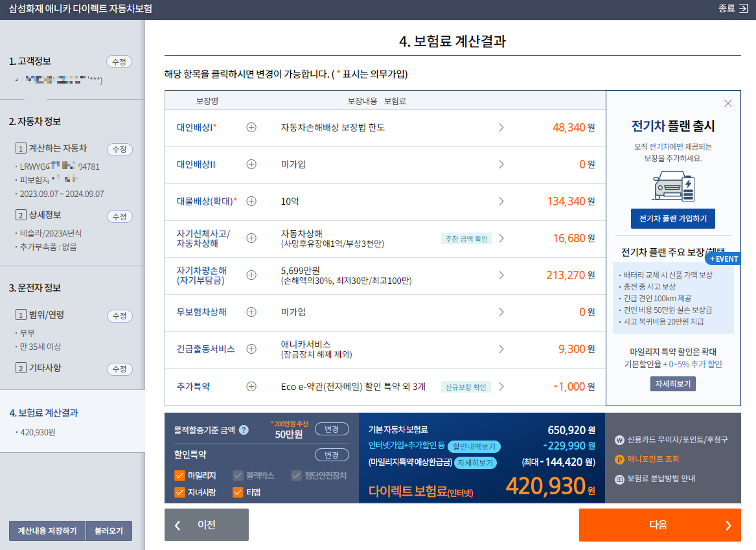Click the plus icon next to 대인배상II
Viewport: 756px width, 550px height.
[251, 165]
